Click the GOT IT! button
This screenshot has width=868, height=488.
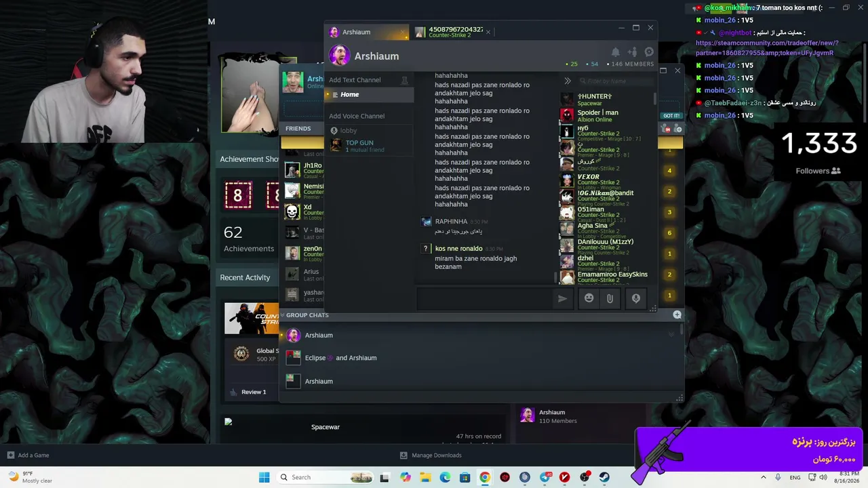671,116
